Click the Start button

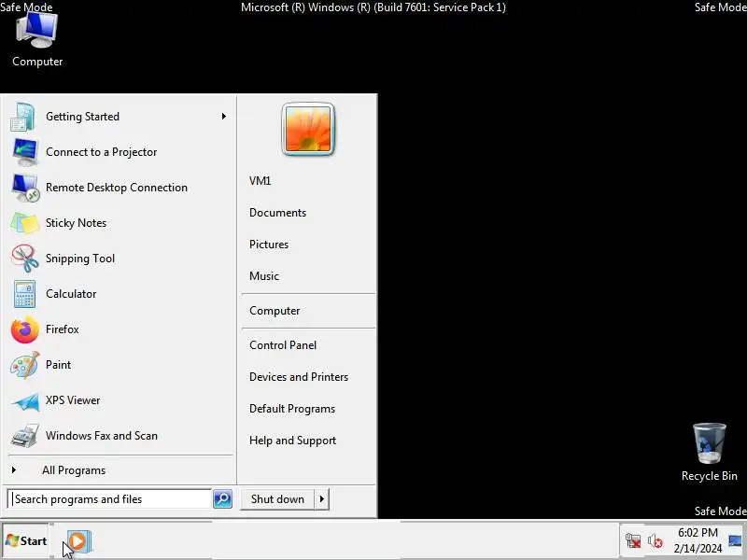[x=26, y=541]
